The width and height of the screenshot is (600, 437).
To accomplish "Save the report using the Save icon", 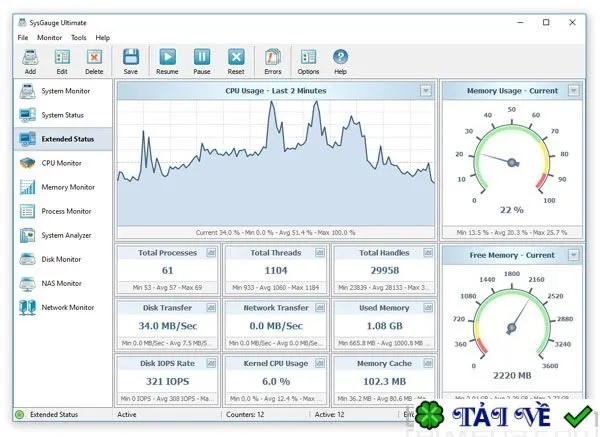I will coord(130,57).
